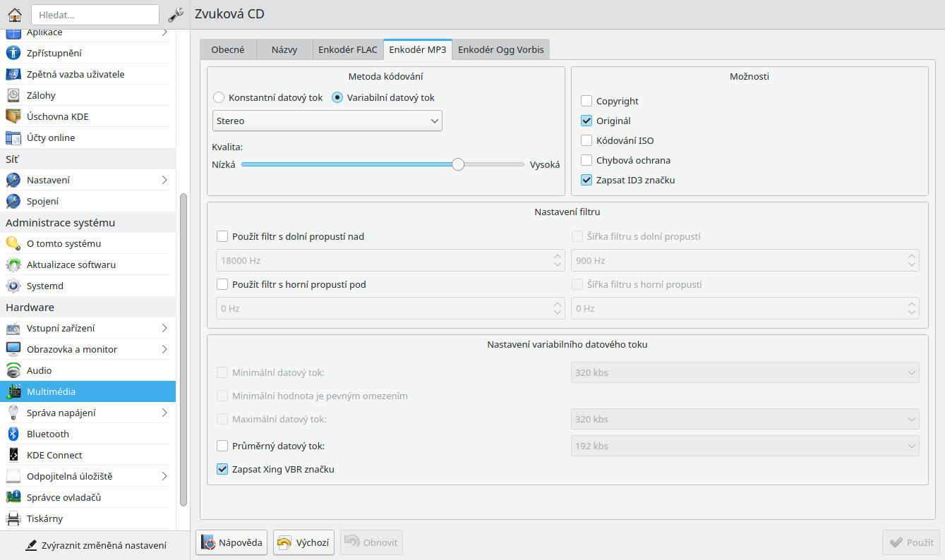Click in the Hledat search field
This screenshot has width=945, height=560.
[x=95, y=14]
